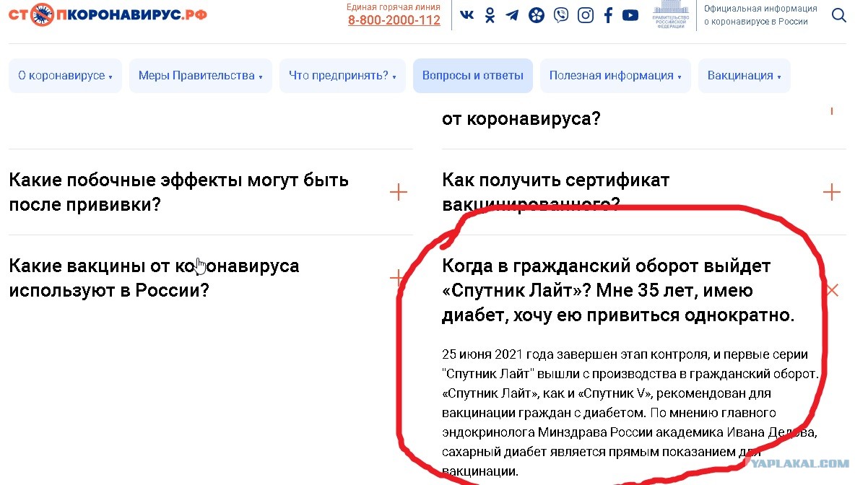
Task: Collapse the Спутник Лайт answer with X
Action: tap(832, 290)
